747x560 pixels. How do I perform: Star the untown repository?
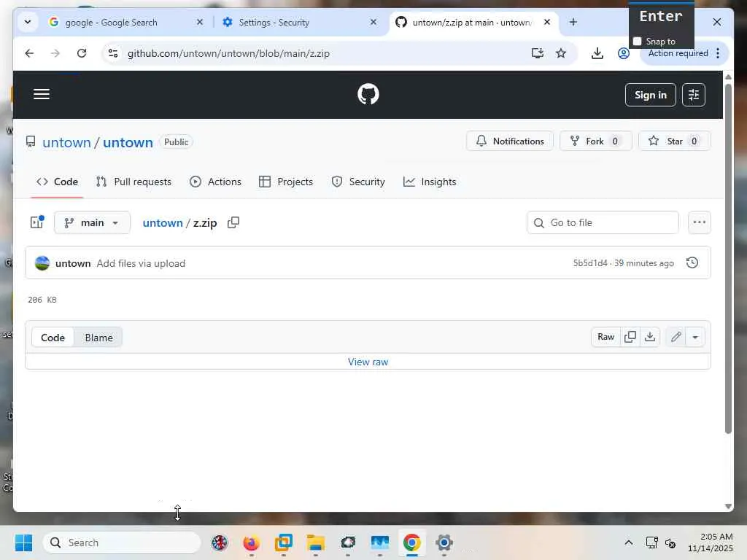tap(675, 141)
